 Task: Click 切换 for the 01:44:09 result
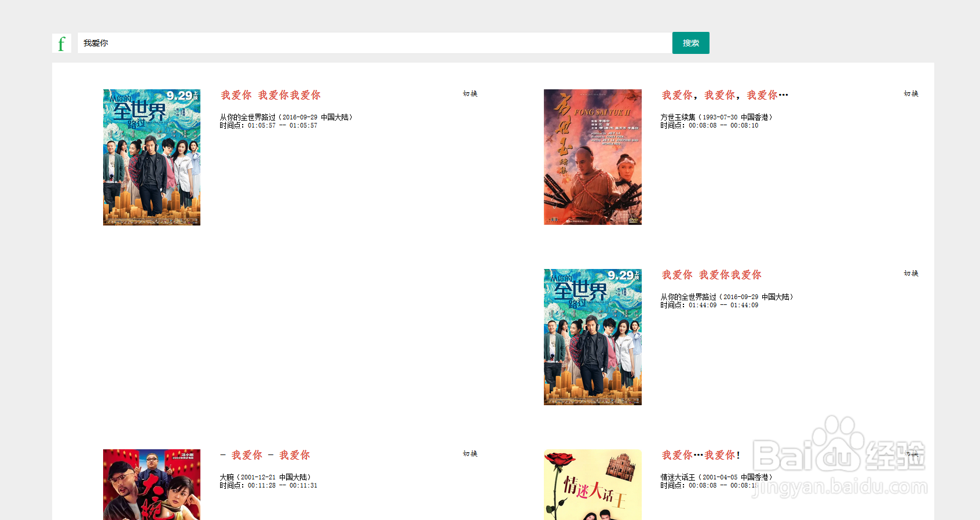click(x=911, y=274)
